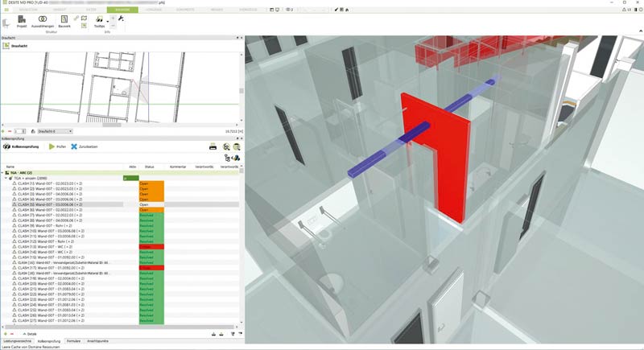The width and height of the screenshot is (644, 350).
Task: Collapse the TGA - ARC tree node
Action: 3,172
